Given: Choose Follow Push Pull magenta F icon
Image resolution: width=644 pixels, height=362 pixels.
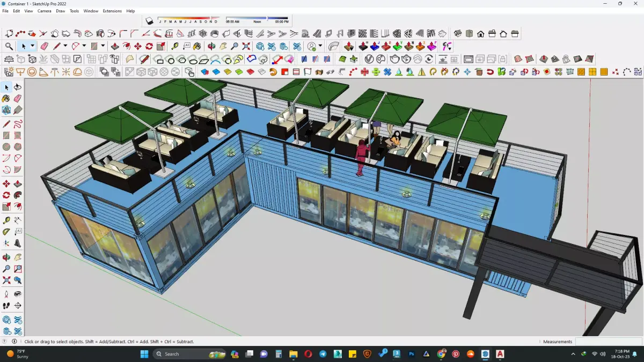Looking at the screenshot, I should pyautogui.click(x=432, y=47).
